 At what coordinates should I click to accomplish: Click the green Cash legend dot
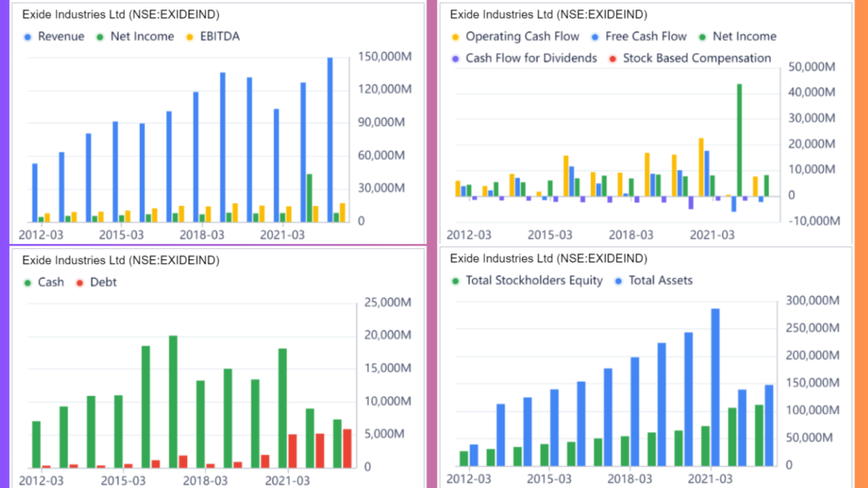(x=28, y=283)
